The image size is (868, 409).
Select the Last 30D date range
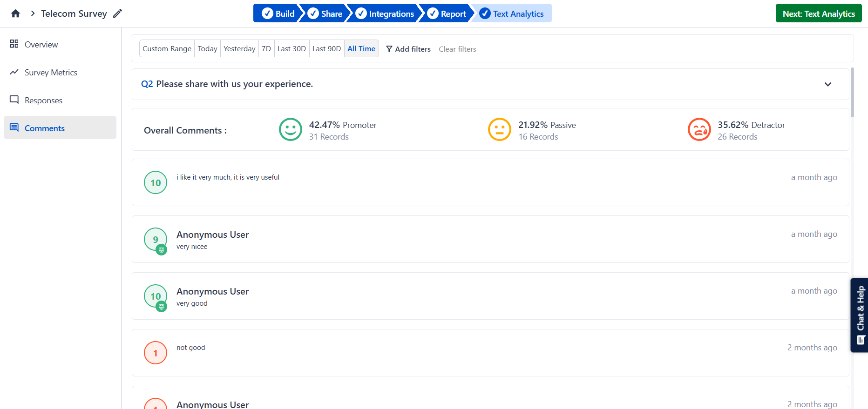[292, 48]
